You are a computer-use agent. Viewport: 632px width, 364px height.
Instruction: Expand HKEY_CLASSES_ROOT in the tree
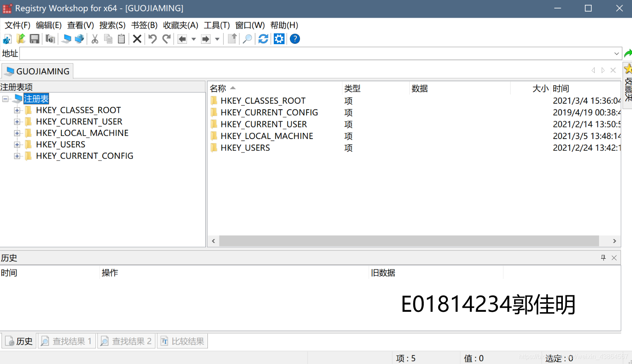tap(17, 110)
